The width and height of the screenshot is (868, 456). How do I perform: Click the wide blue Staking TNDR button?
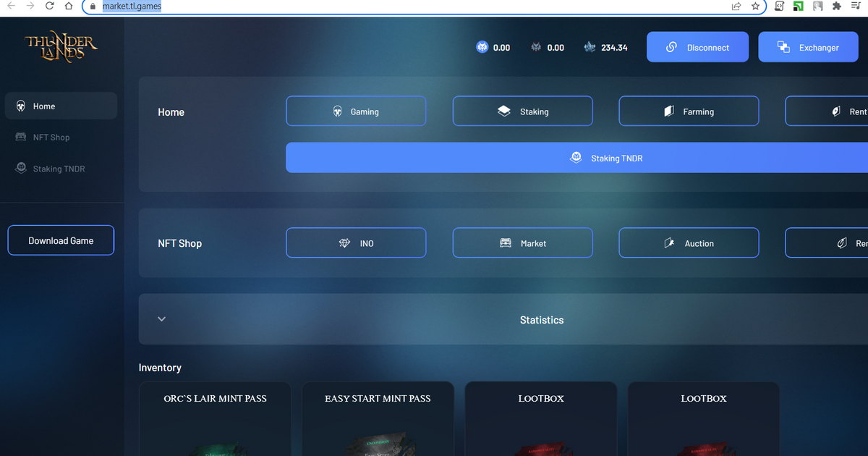[x=576, y=158]
